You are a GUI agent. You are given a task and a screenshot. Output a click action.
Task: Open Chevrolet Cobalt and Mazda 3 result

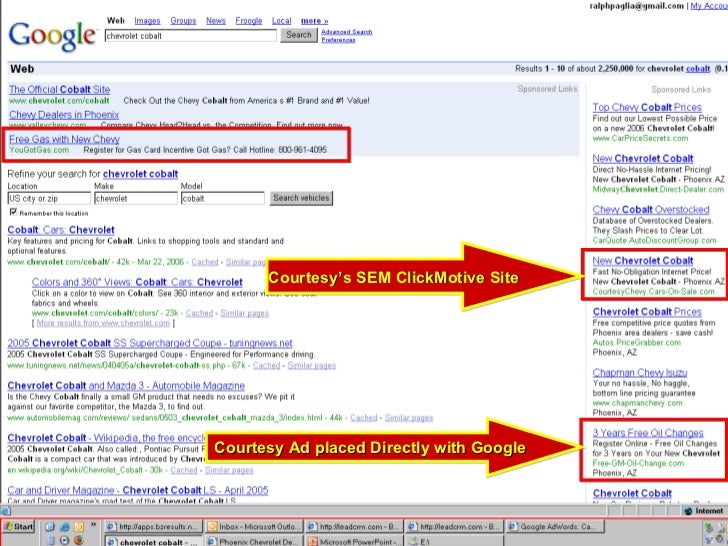(126, 386)
